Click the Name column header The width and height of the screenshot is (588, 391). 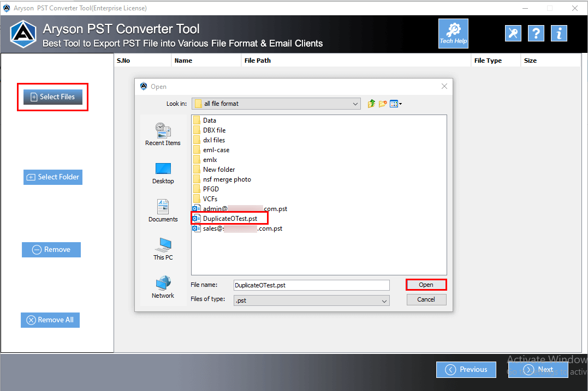[x=206, y=61]
